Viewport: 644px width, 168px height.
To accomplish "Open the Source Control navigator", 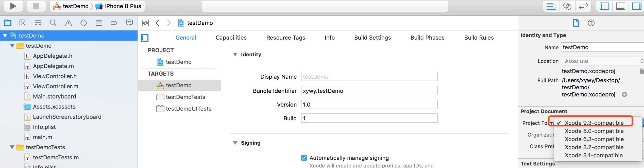I will pos(23,23).
